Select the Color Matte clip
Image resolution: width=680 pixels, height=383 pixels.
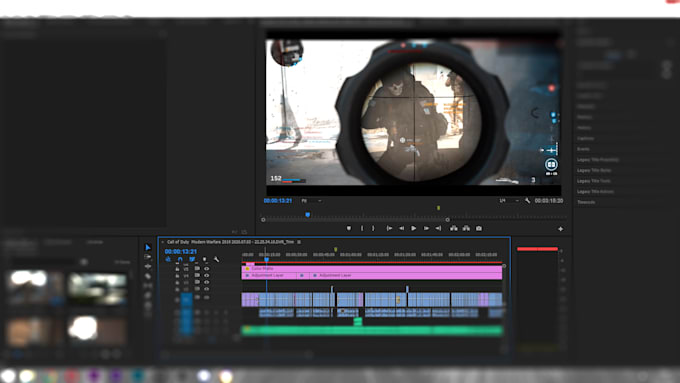coord(372,268)
